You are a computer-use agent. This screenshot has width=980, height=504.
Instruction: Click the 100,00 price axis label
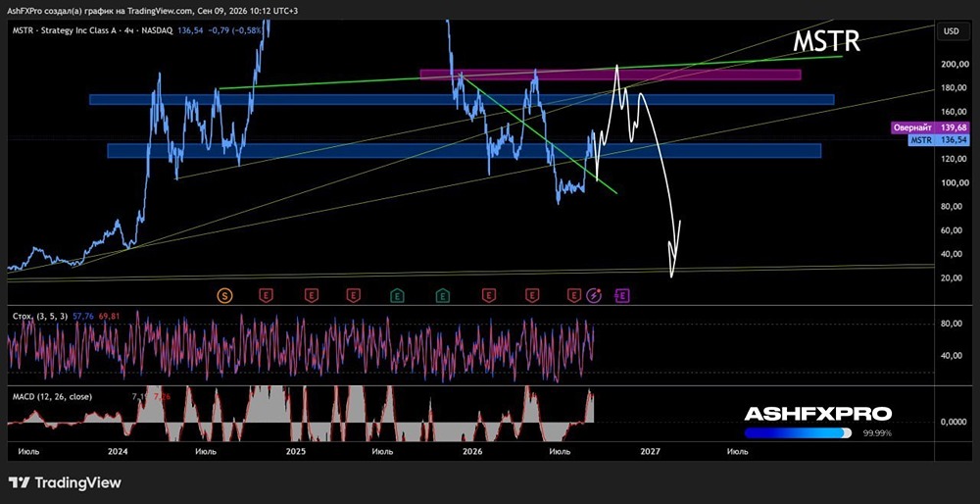point(954,183)
